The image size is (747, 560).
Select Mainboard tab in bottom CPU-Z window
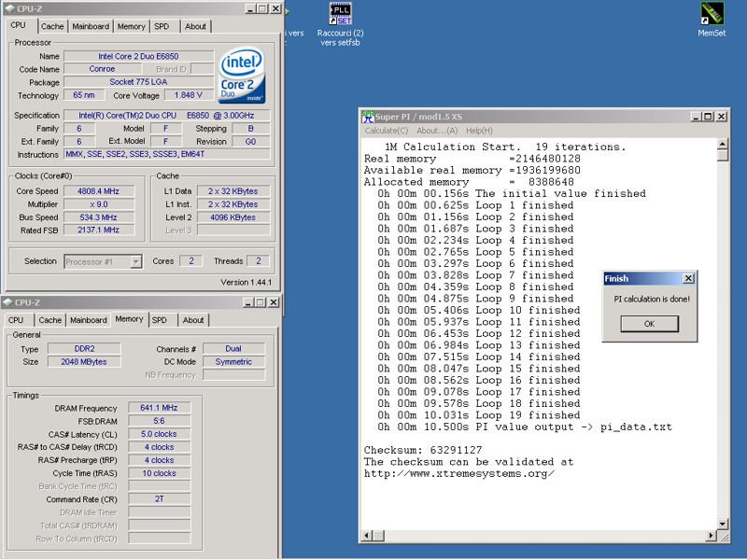coord(89,320)
